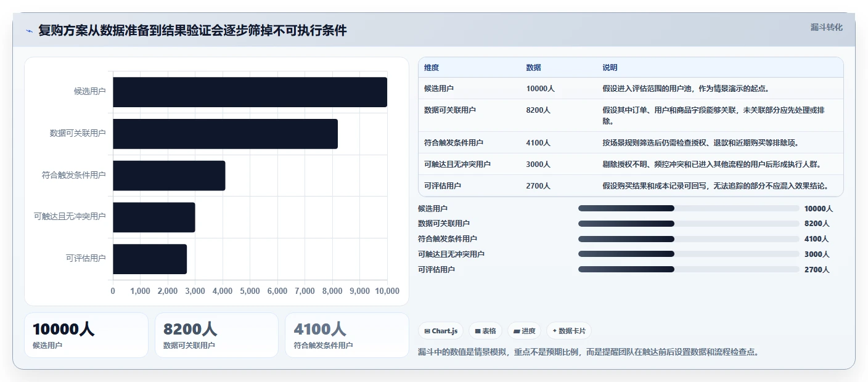This screenshot has height=382, width=868.
Task: Click 符合触发条件用户 in the table's first column
Action: 454,143
